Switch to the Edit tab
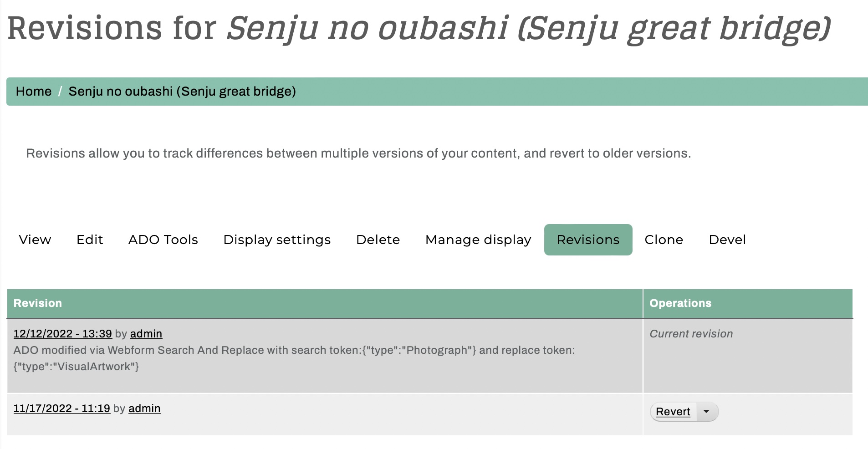Viewport: 868px width, 449px height. point(90,240)
